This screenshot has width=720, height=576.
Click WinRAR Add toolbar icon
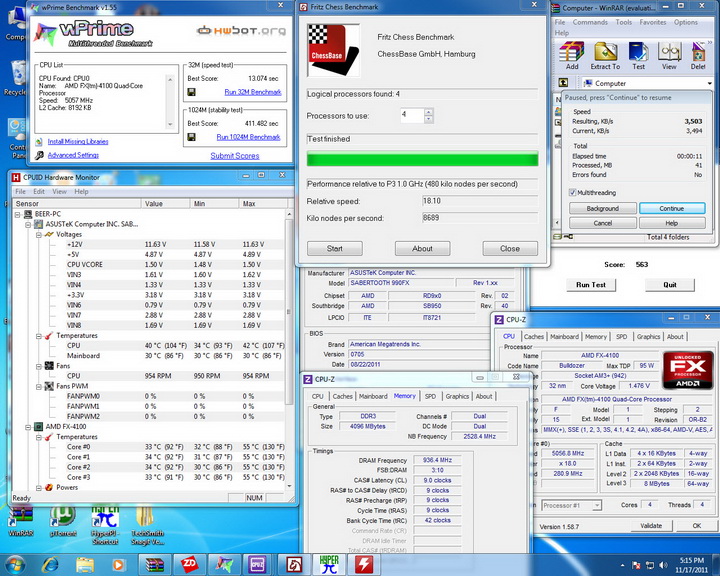[x=572, y=56]
